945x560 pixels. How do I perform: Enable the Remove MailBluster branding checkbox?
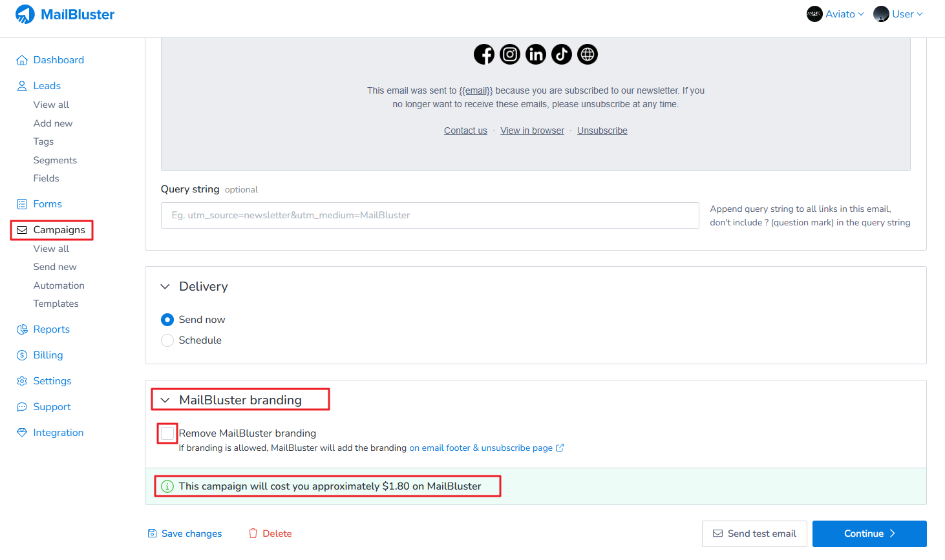point(167,433)
